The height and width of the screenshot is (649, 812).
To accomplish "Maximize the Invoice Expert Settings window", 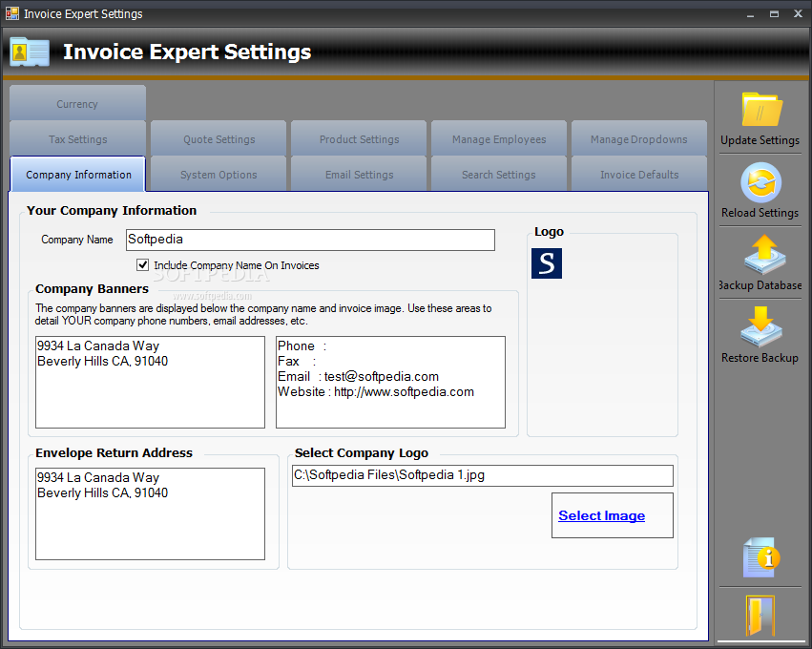I will (774, 14).
